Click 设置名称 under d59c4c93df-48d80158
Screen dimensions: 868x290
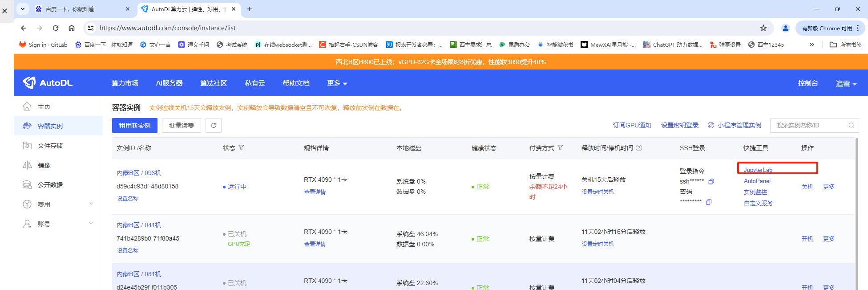point(128,199)
